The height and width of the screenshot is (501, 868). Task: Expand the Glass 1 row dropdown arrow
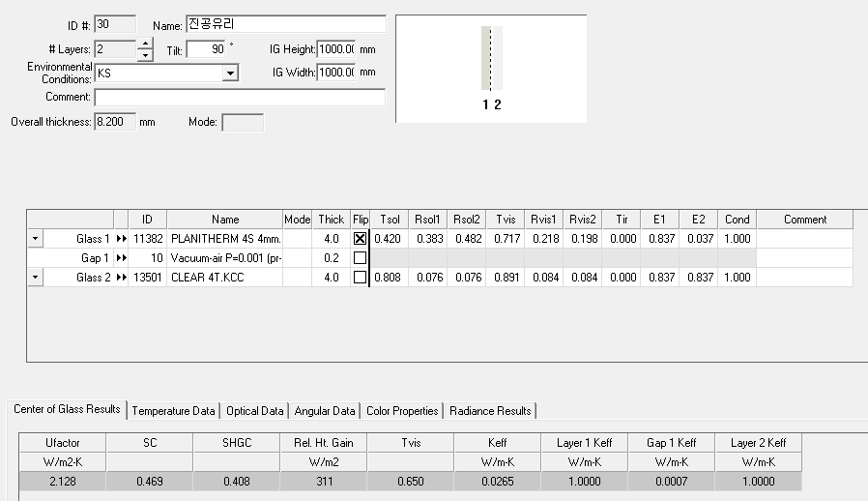[36, 239]
